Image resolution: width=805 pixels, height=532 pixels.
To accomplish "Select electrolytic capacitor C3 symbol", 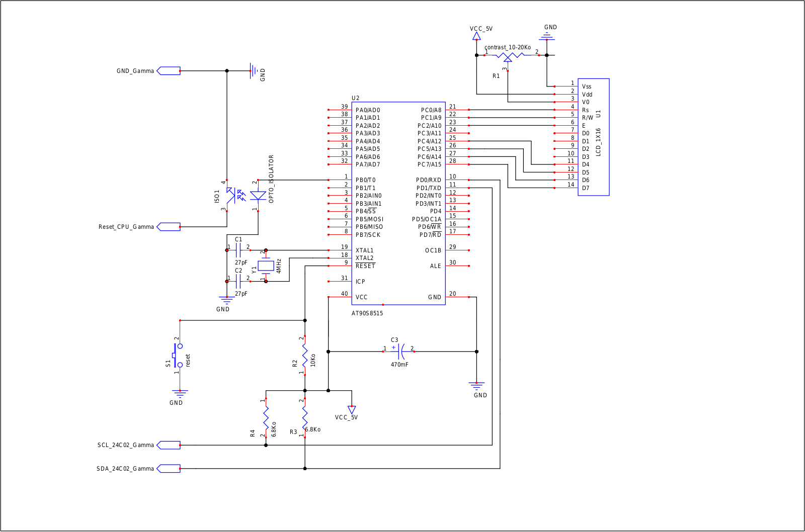I will pyautogui.click(x=398, y=351).
